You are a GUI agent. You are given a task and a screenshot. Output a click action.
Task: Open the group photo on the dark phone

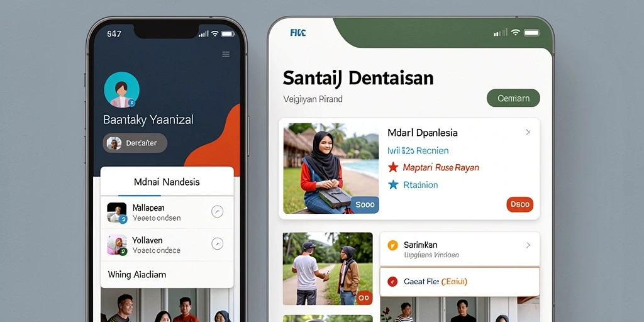tap(167, 305)
